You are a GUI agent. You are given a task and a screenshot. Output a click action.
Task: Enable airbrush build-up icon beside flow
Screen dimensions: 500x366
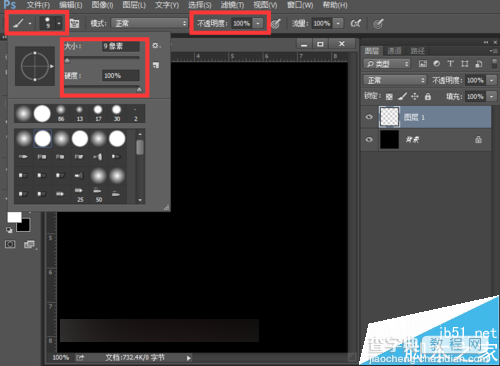pos(356,23)
